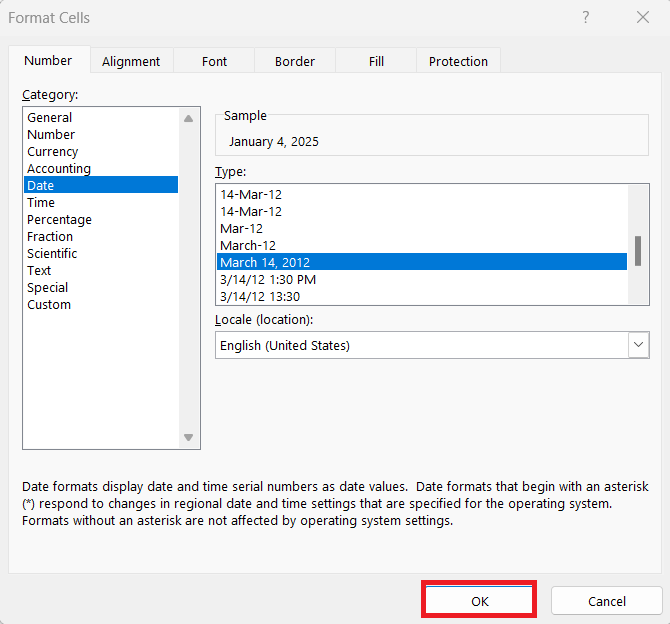Switch to the Border tab

[x=295, y=62]
